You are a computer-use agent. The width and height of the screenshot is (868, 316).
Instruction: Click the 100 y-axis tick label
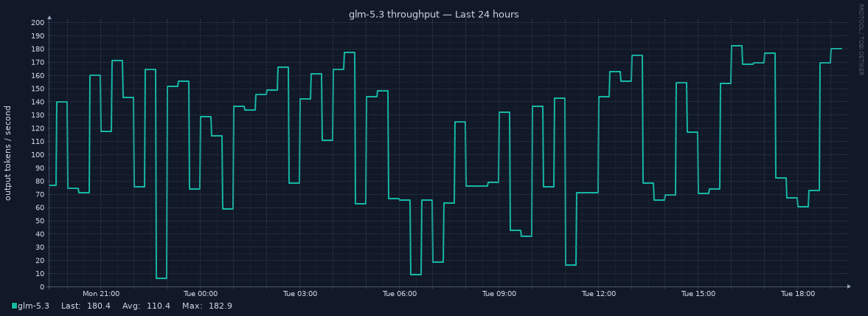[x=38, y=154]
